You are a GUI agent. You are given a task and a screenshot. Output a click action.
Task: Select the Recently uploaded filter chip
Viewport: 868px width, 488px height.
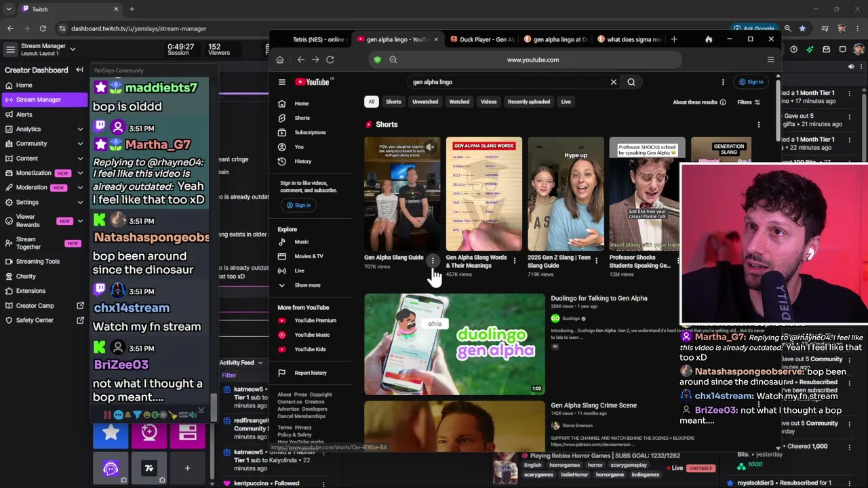pyautogui.click(x=529, y=102)
